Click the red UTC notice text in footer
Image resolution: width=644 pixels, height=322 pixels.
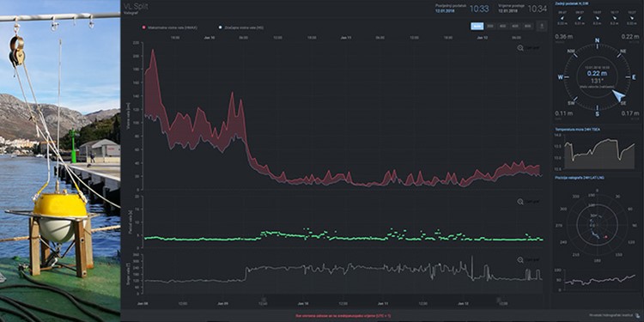pos(343,316)
